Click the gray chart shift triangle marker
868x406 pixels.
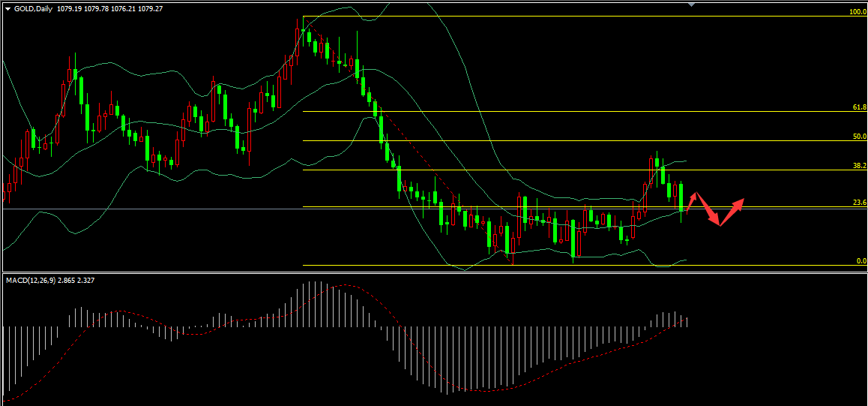691,5
